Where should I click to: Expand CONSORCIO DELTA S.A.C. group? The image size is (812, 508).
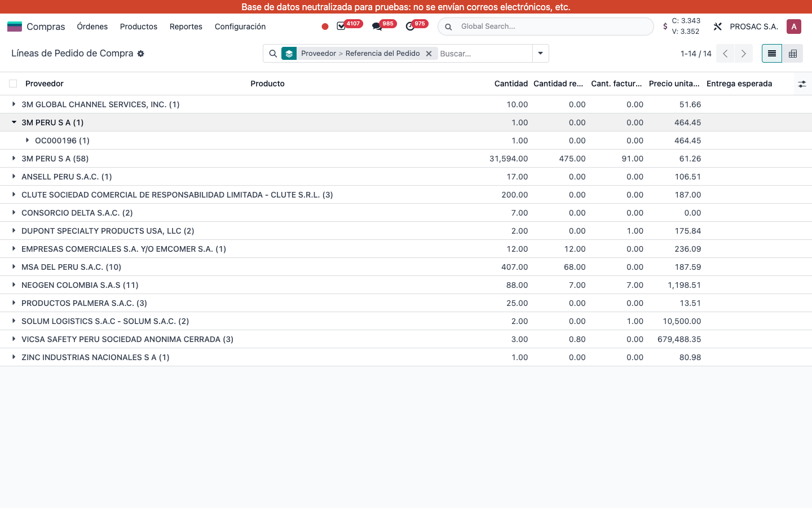(x=14, y=213)
